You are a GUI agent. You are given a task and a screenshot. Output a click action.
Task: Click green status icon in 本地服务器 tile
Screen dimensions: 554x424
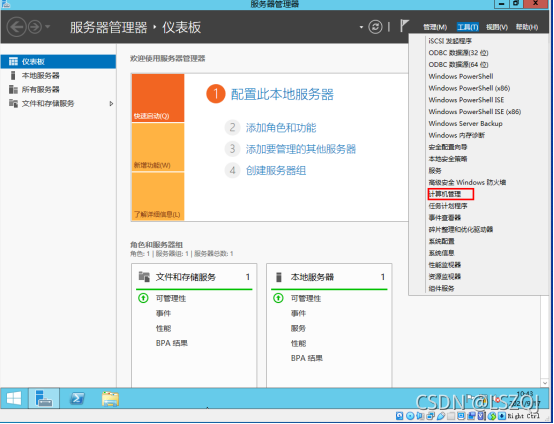click(278, 299)
